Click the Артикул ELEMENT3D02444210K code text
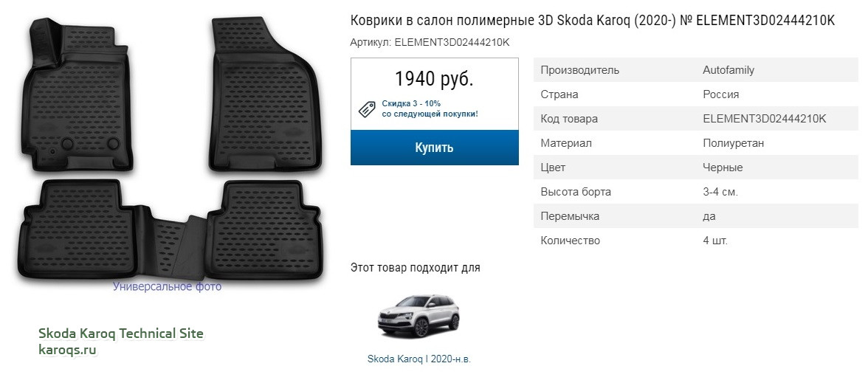 click(x=430, y=42)
